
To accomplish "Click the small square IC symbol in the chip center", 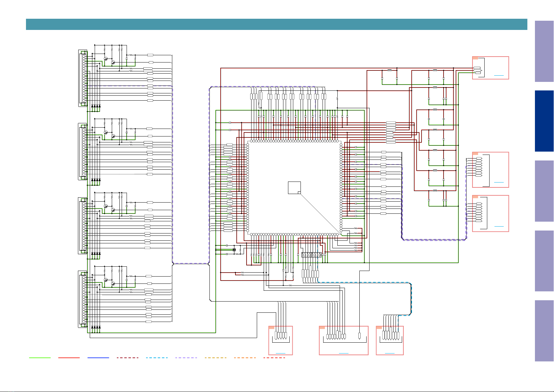I will click(x=294, y=188).
